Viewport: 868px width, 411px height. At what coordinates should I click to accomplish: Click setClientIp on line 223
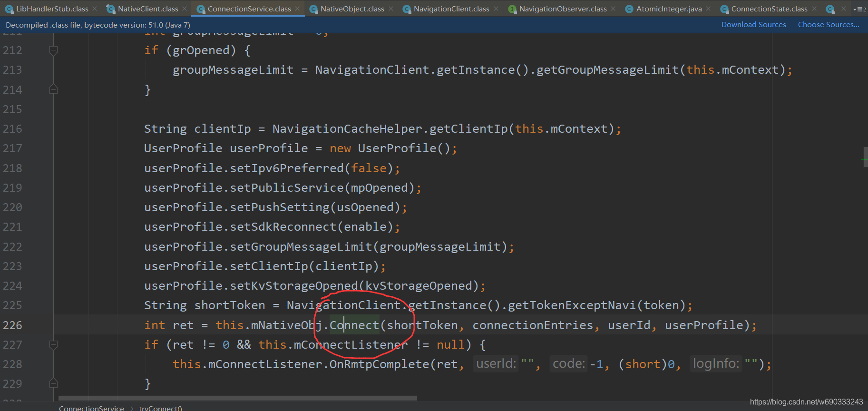point(269,266)
